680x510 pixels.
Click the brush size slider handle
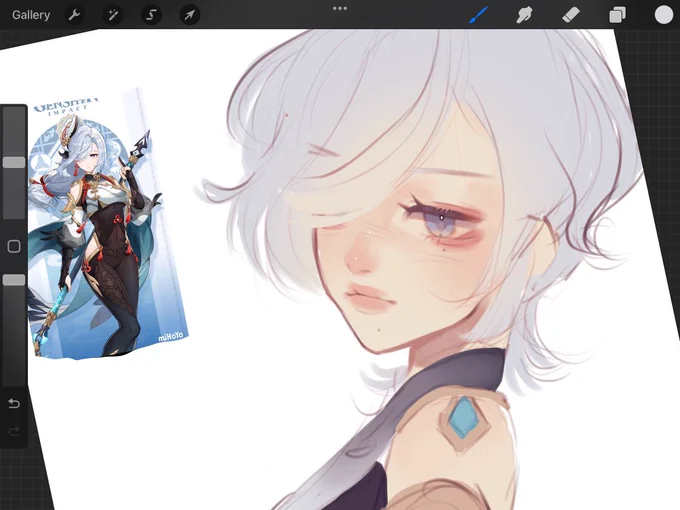[14, 162]
